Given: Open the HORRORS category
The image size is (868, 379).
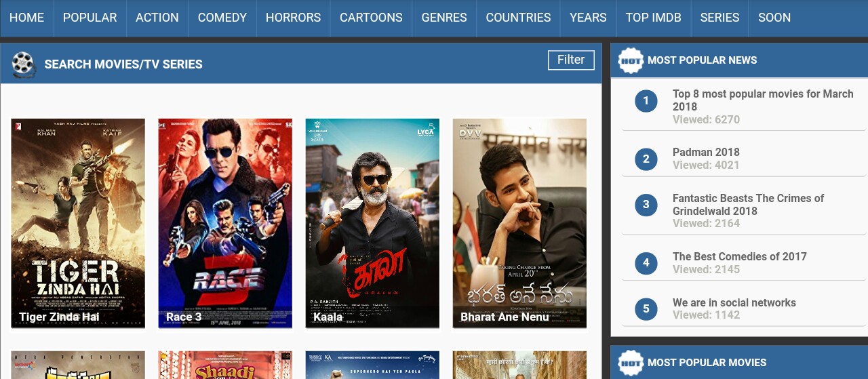Looking at the screenshot, I should (293, 18).
